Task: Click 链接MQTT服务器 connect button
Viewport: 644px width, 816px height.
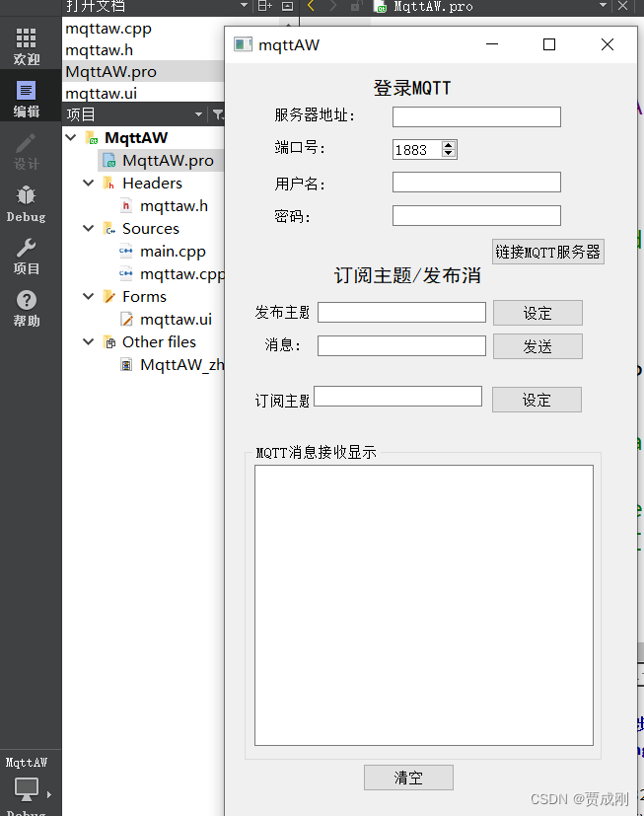Action: (547, 252)
